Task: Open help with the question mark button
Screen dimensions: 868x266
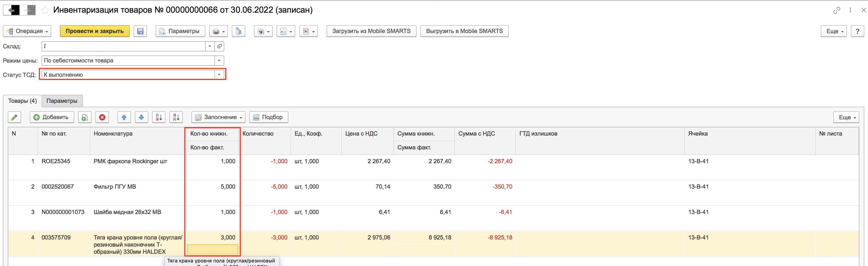Action: click(857, 31)
